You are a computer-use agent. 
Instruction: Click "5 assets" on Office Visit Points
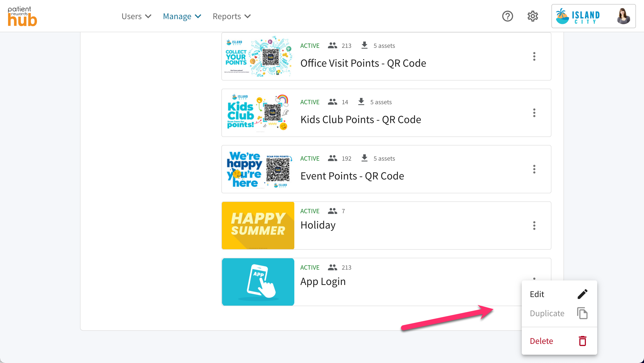[x=384, y=46]
